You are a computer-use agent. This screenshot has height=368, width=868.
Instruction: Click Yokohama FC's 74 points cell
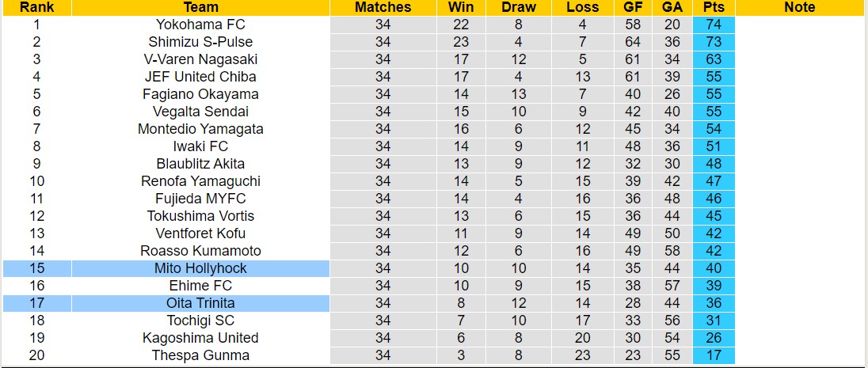pyautogui.click(x=713, y=25)
